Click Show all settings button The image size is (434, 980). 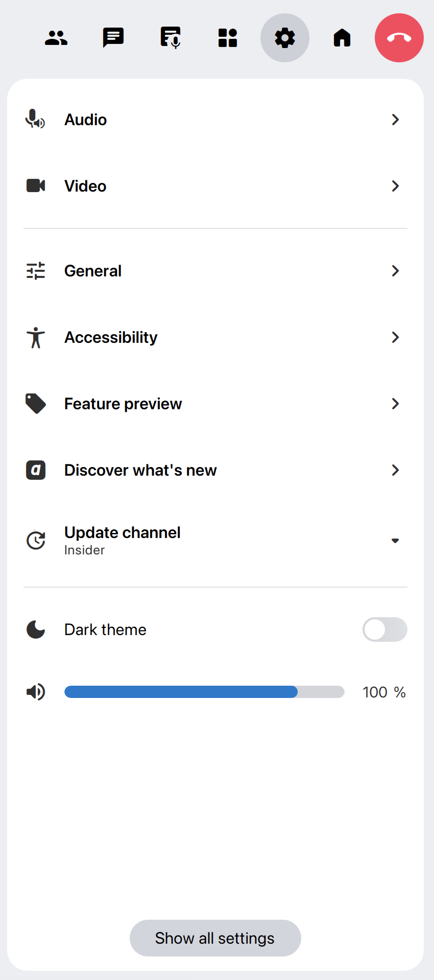point(215,938)
